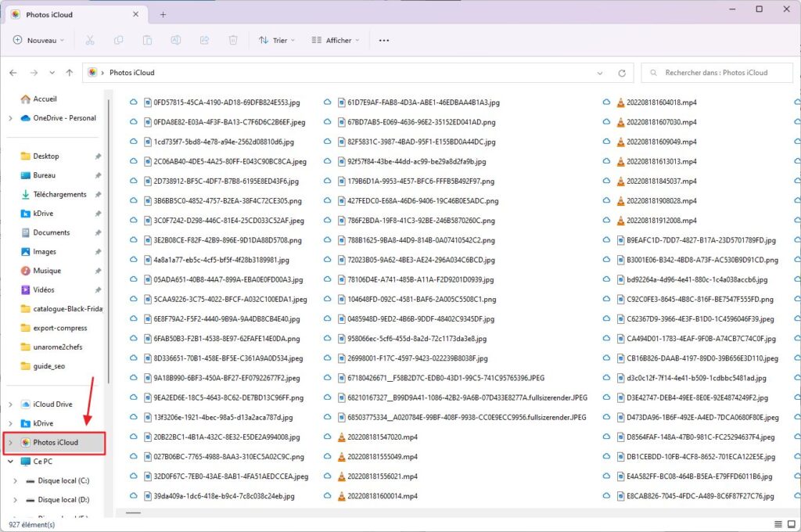Click the cloud status icon next to 1cd735f7 file
Viewport: 801px width, 532px height.
(133, 142)
